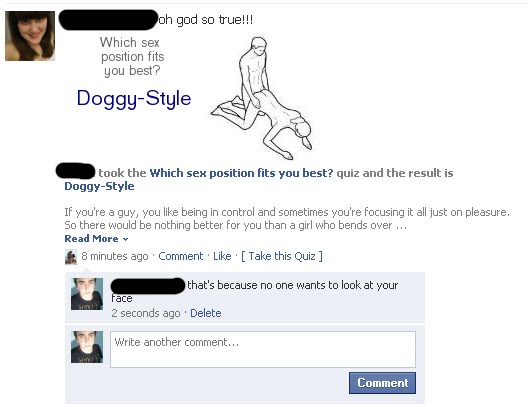Click the Write another comment field

click(x=263, y=349)
